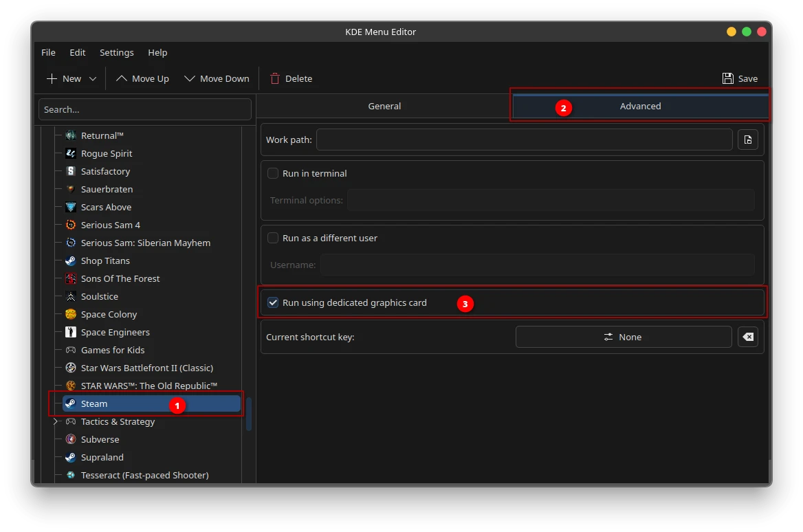The width and height of the screenshot is (803, 532).
Task: Select the Steam entry in the tree
Action: (151, 404)
